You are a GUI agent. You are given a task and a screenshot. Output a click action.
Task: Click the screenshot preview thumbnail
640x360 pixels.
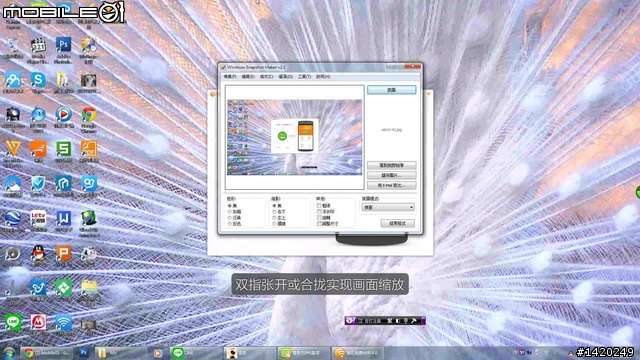(x=294, y=137)
